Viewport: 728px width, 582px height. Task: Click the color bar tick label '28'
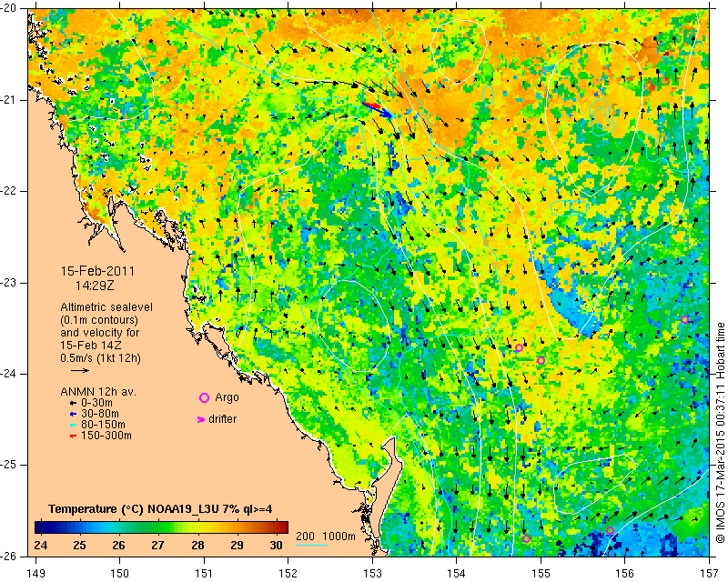tap(197, 545)
